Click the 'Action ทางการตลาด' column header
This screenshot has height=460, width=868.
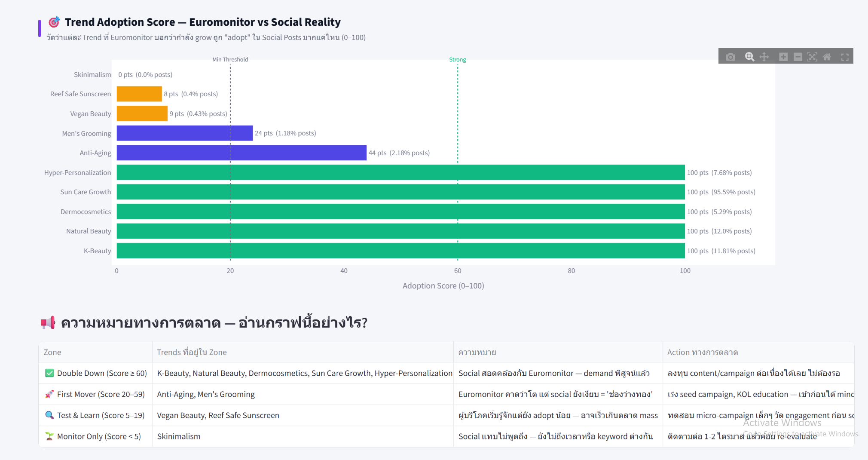coord(703,352)
